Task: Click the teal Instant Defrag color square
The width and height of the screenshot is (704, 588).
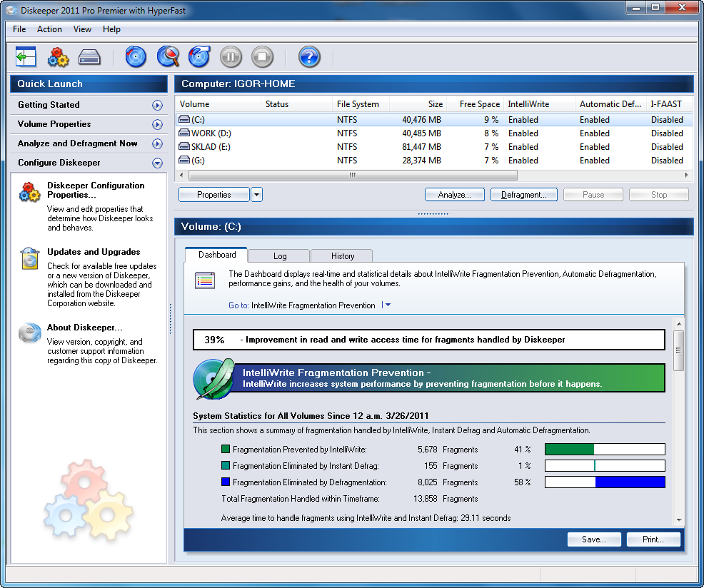Action: click(226, 465)
